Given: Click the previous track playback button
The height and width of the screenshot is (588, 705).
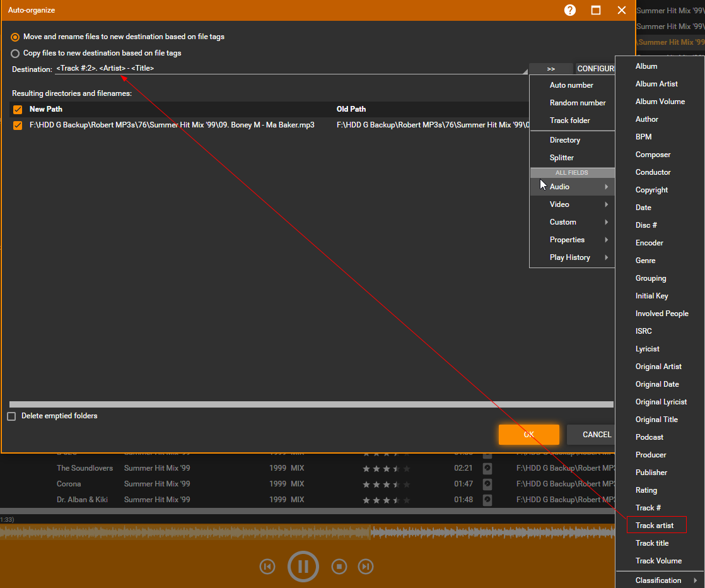Looking at the screenshot, I should click(x=267, y=567).
